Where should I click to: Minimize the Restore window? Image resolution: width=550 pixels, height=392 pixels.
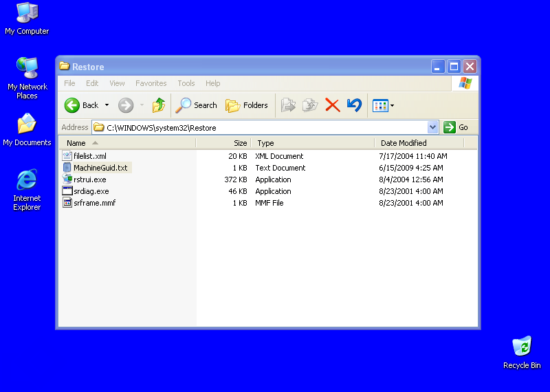point(437,66)
